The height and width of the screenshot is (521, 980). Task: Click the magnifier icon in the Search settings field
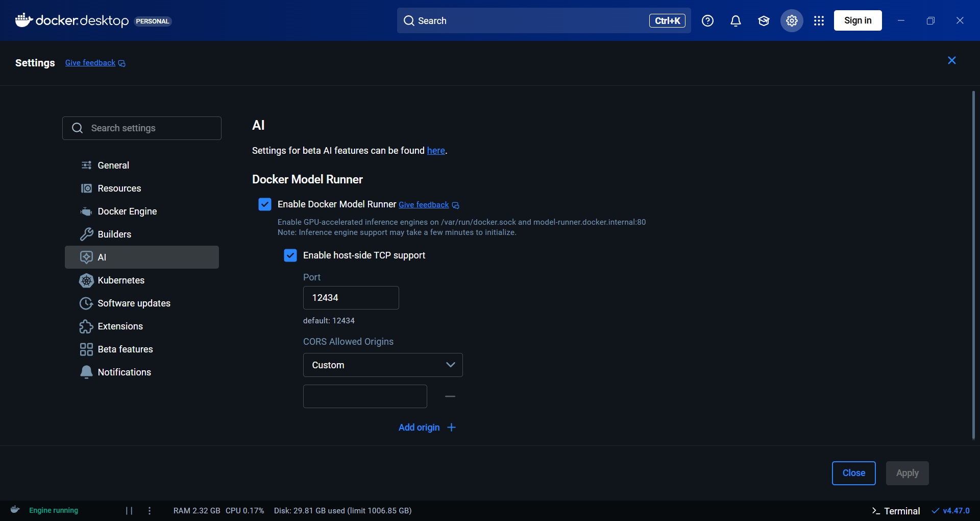pos(77,128)
